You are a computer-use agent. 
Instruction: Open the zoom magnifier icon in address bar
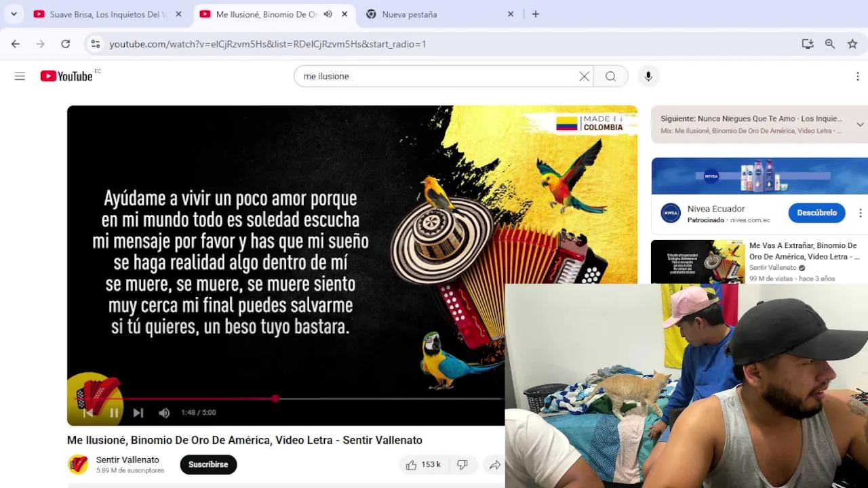830,44
